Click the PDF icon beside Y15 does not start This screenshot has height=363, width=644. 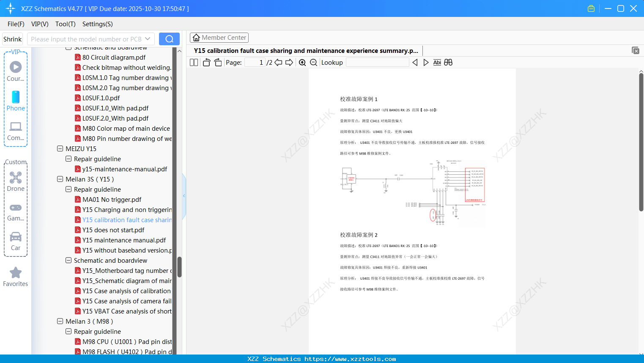[x=78, y=230]
